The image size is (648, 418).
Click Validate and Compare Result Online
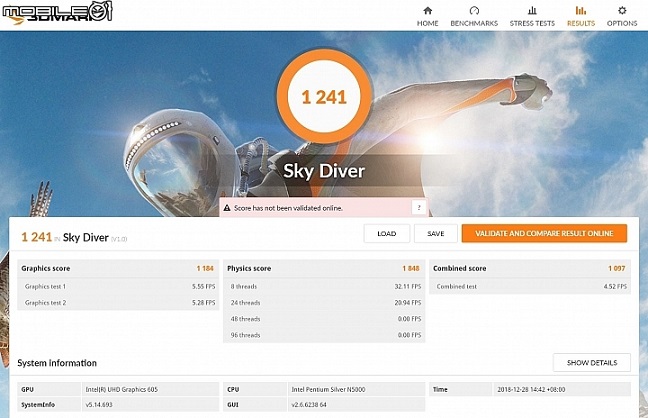tap(544, 234)
